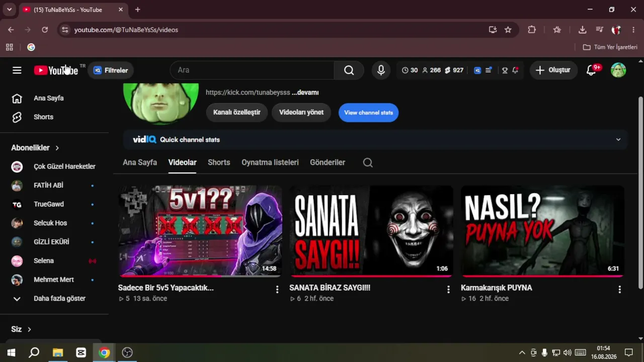The height and width of the screenshot is (362, 644).
Task: Open the SANATA SAYGI!! video thumbnail
Action: pos(371,231)
